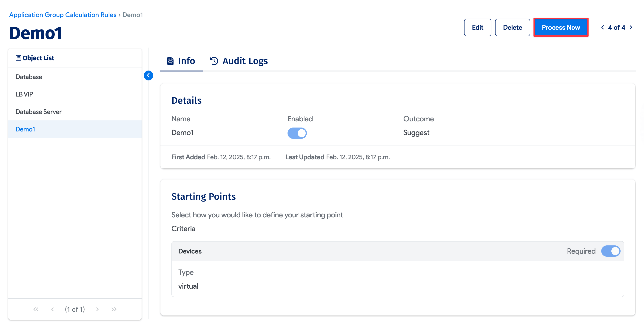
Task: Select Database Server in object list
Action: point(39,112)
